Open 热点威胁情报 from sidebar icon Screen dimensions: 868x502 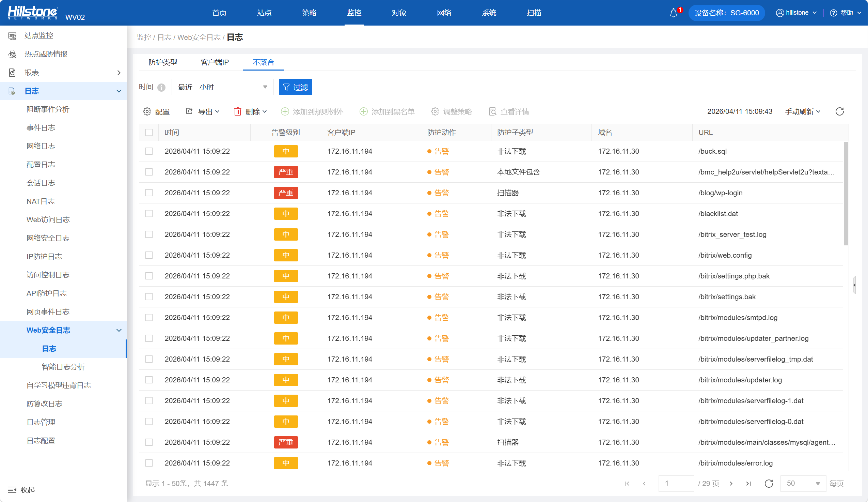pos(12,54)
